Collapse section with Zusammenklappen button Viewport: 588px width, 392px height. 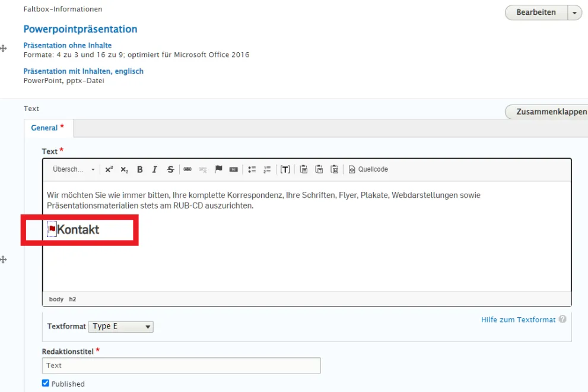coord(547,112)
